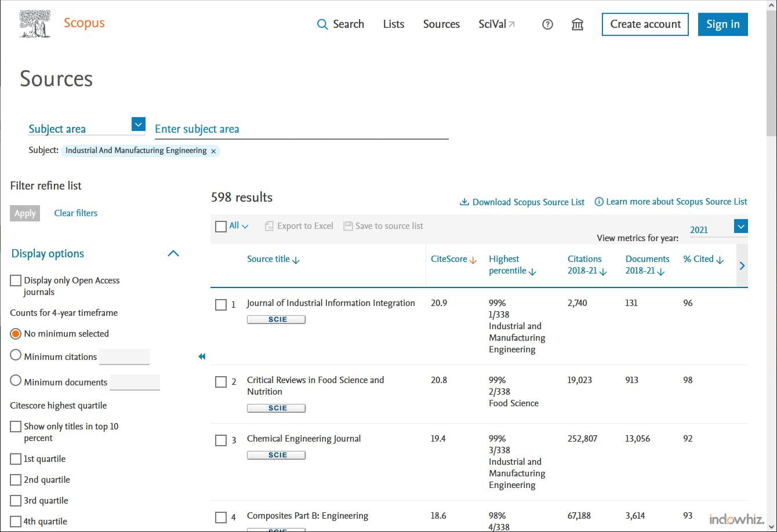Select row 1 Journal of Industrial Information Integration checkbox

point(221,305)
